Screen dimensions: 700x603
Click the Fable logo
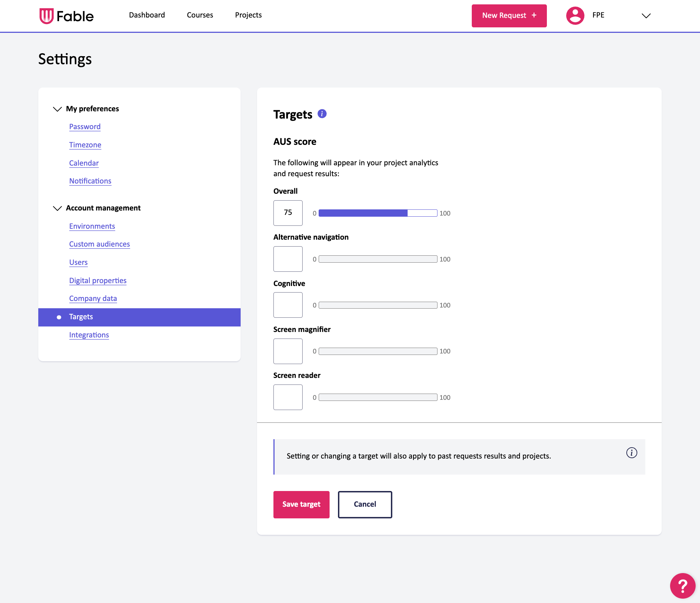pyautogui.click(x=66, y=15)
